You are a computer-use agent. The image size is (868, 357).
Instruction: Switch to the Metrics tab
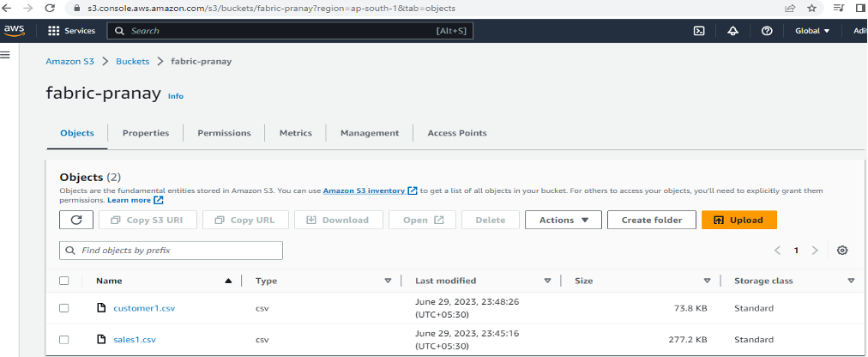[x=296, y=133]
